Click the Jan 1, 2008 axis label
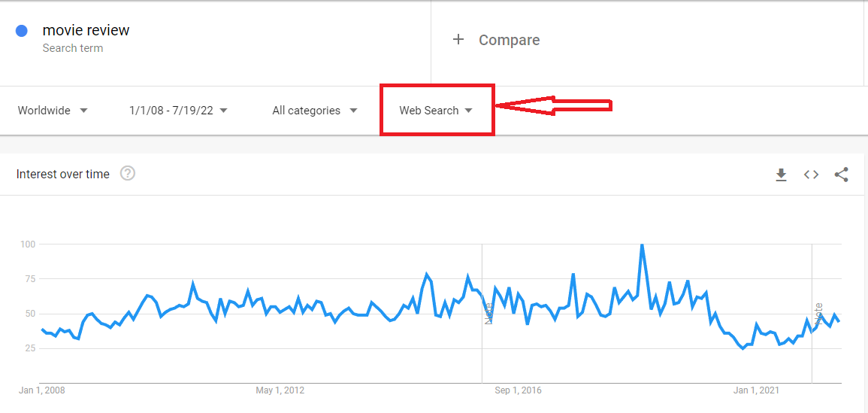The width and height of the screenshot is (868, 413). [43, 390]
